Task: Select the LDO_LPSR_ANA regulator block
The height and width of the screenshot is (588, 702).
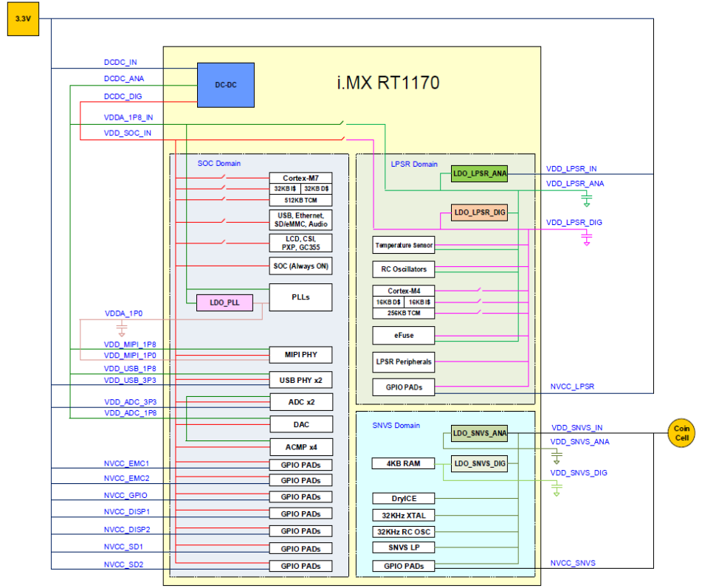Action: (478, 173)
